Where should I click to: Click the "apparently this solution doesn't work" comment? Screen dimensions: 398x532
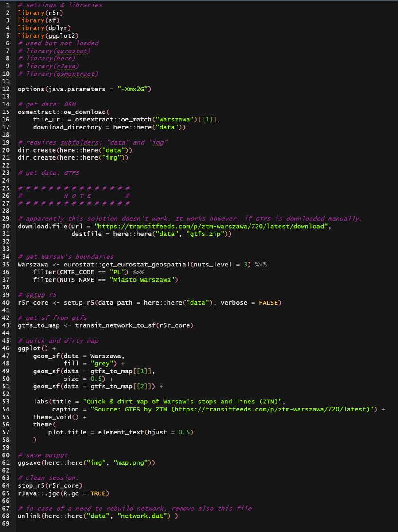[190, 219]
